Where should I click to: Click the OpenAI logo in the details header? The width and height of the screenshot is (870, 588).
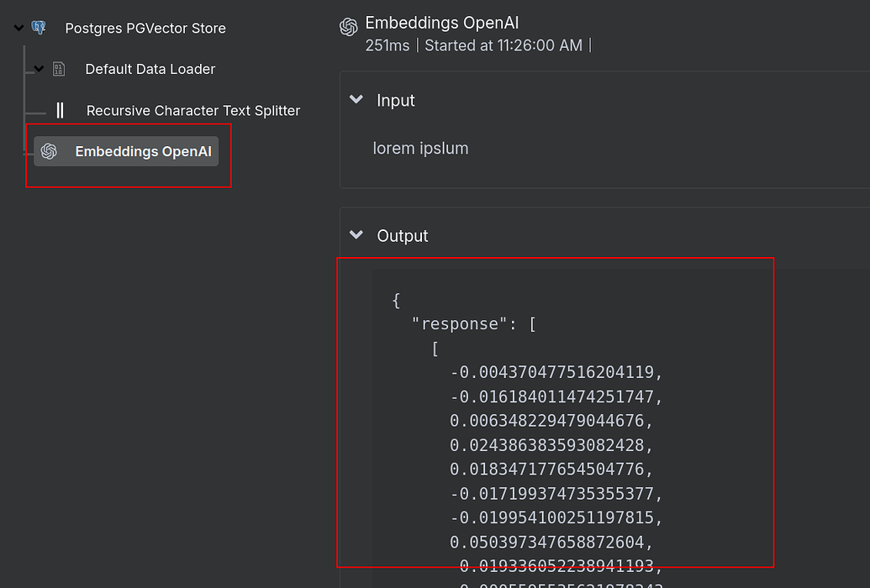coord(349,26)
